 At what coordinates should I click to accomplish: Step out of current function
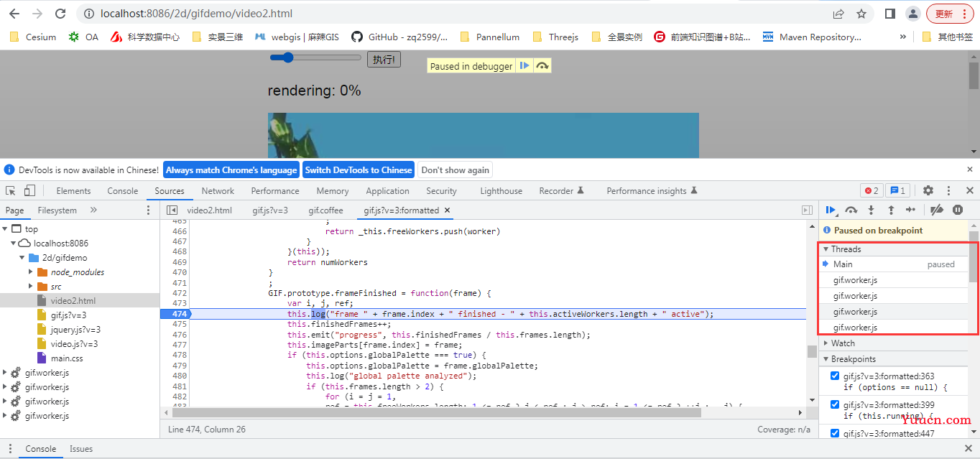(891, 210)
